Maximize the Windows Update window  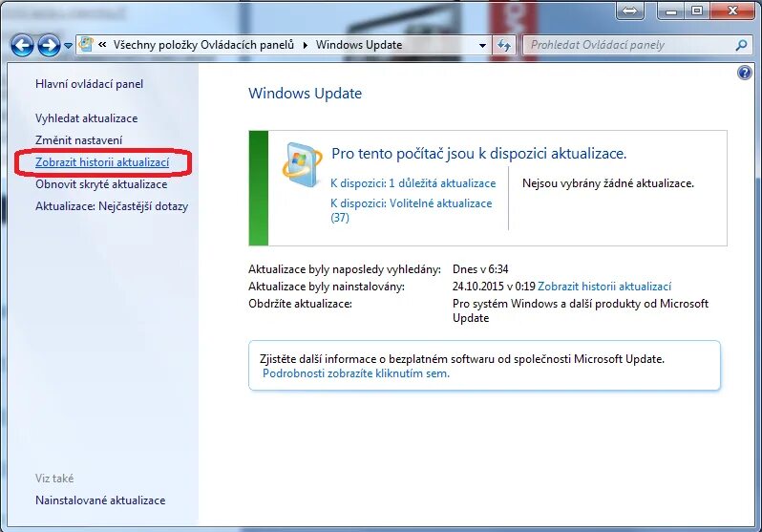[697, 11]
